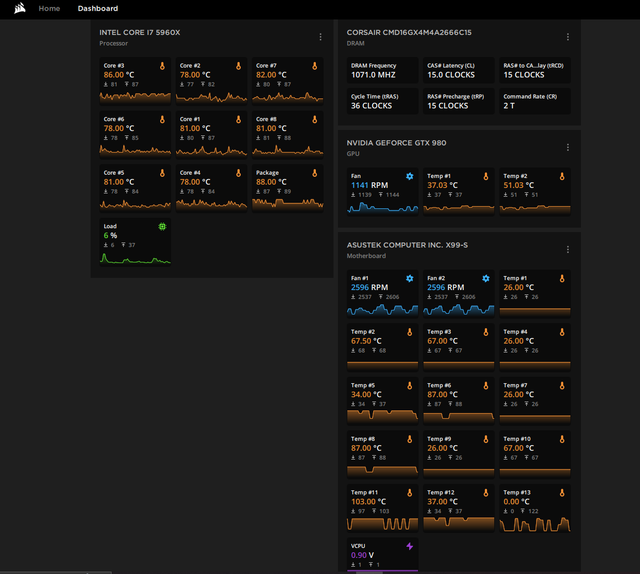Click thermometer icon on motherboard Temp #11 tile
This screenshot has width=640, height=574.
pos(409,493)
